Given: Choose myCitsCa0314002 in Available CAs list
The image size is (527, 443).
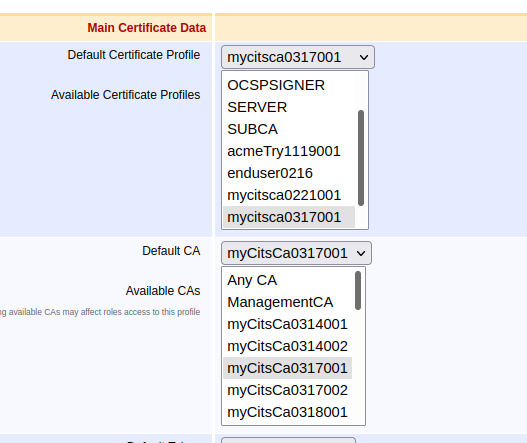Looking at the screenshot, I should click(287, 346).
